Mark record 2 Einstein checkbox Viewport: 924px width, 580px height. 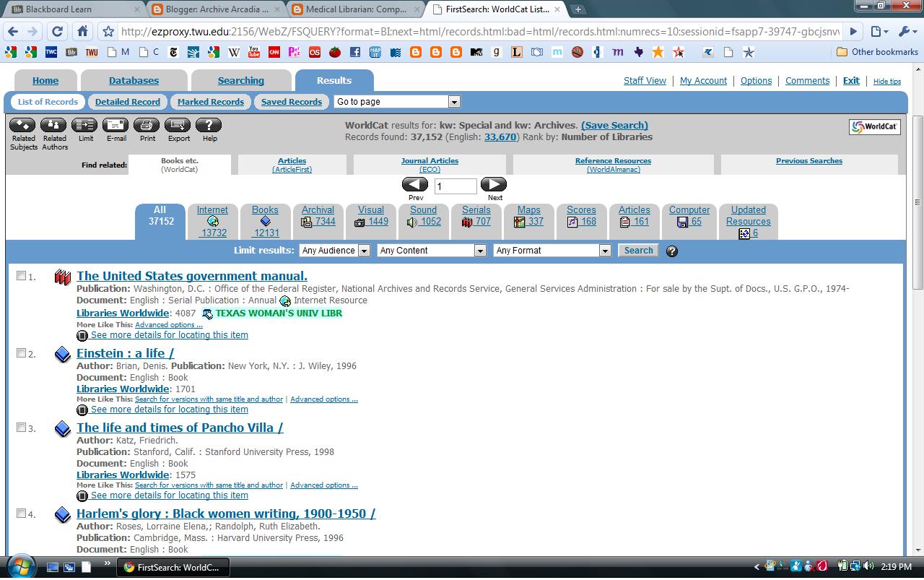[x=22, y=353]
